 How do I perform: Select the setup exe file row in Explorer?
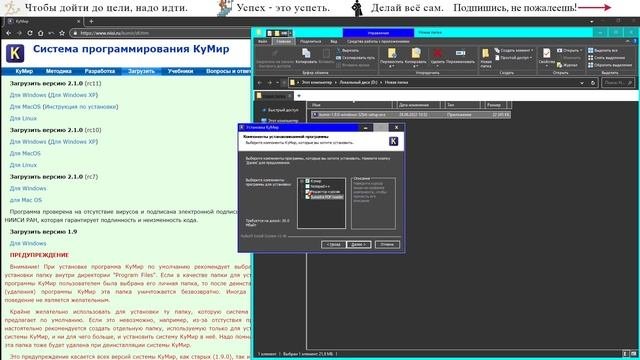(410, 115)
